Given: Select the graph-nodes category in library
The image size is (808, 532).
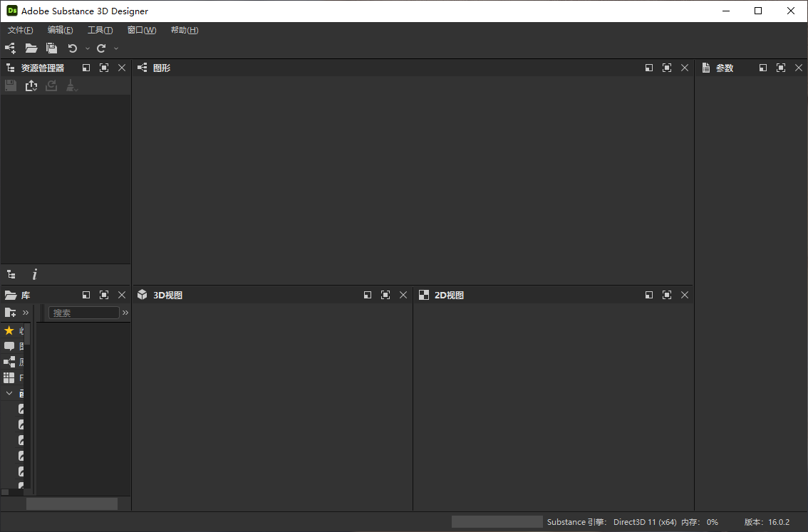Looking at the screenshot, I should click(x=9, y=362).
